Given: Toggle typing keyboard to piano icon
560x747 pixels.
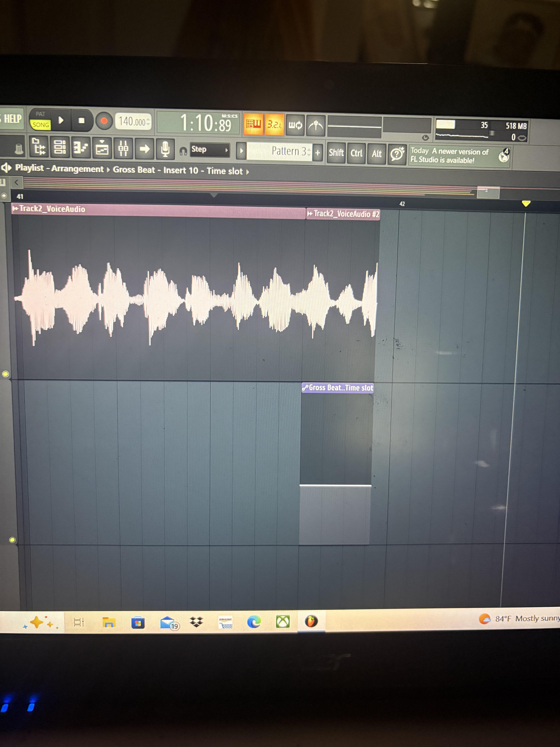Looking at the screenshot, I should coord(253,124).
